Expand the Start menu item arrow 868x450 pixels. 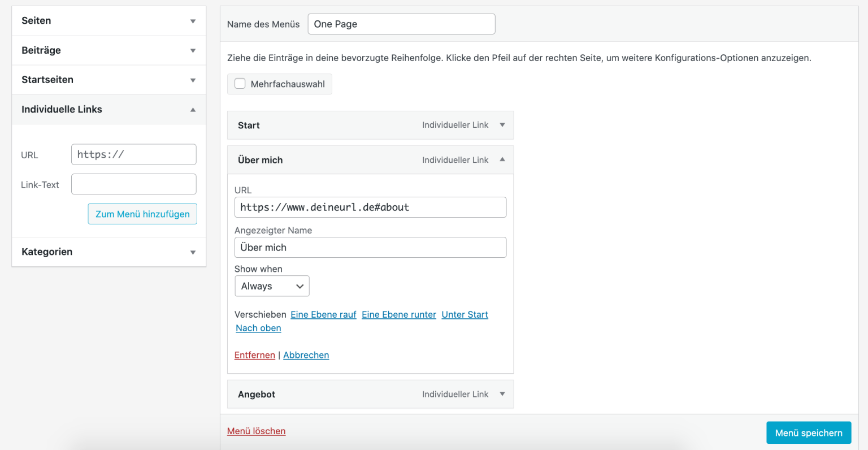pyautogui.click(x=502, y=125)
